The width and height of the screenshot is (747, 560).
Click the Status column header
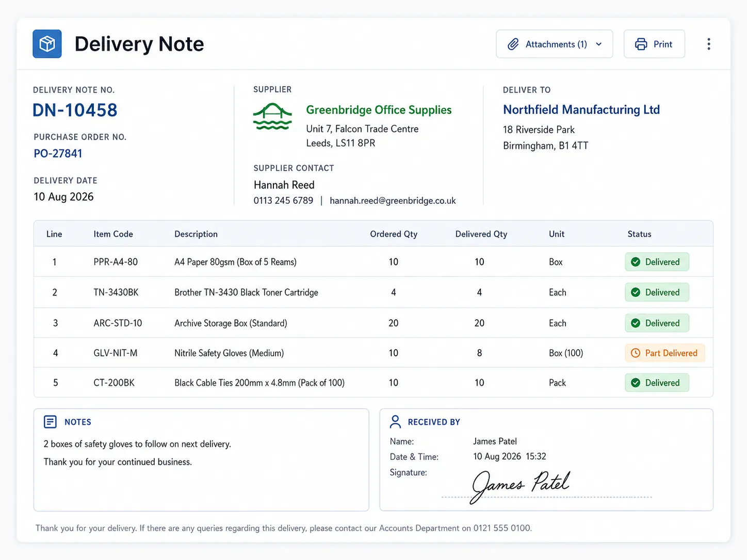pyautogui.click(x=639, y=234)
